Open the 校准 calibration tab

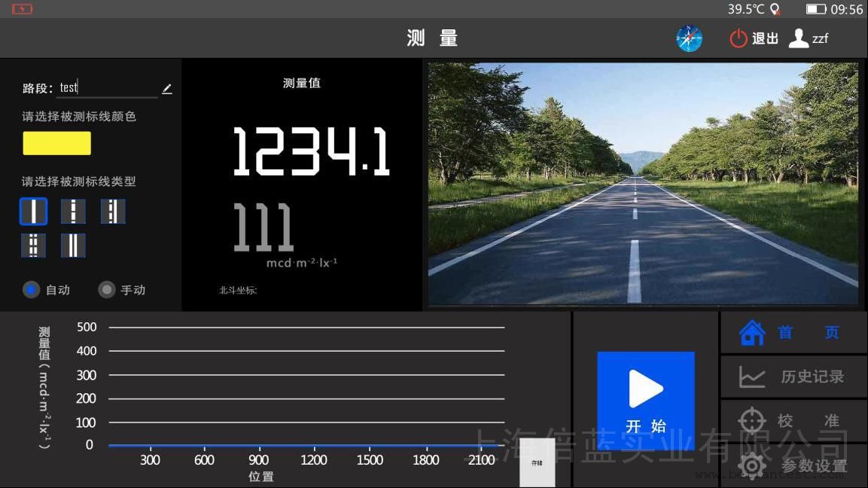coord(793,420)
